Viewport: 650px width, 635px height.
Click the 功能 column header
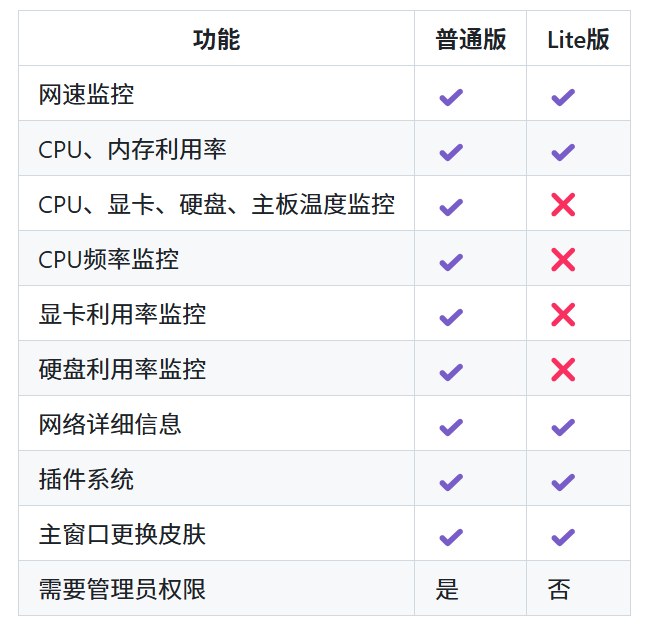tap(216, 40)
